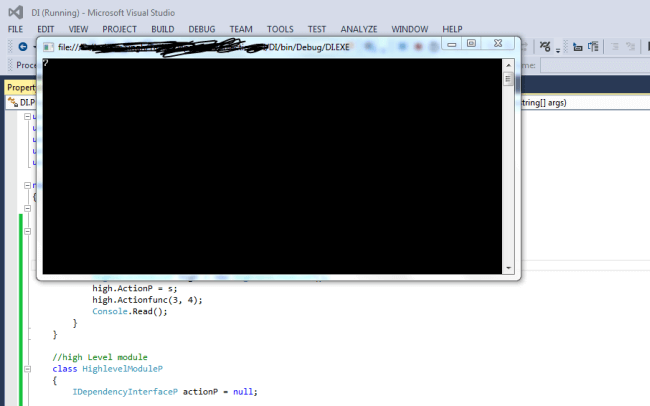Click the 'null' keyword in code
The height and width of the screenshot is (406, 650).
point(243,391)
